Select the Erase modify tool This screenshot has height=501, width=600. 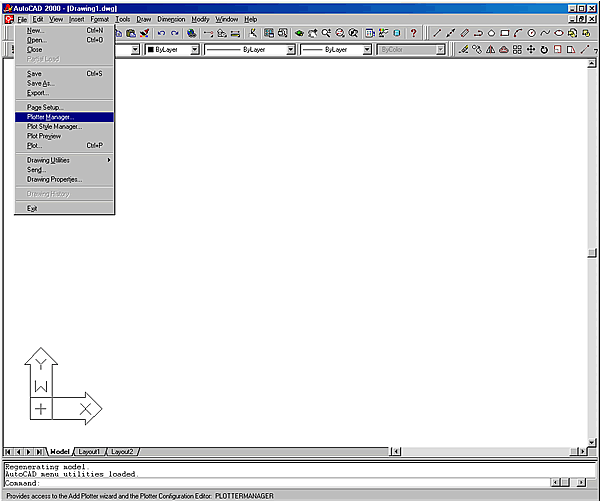click(464, 49)
